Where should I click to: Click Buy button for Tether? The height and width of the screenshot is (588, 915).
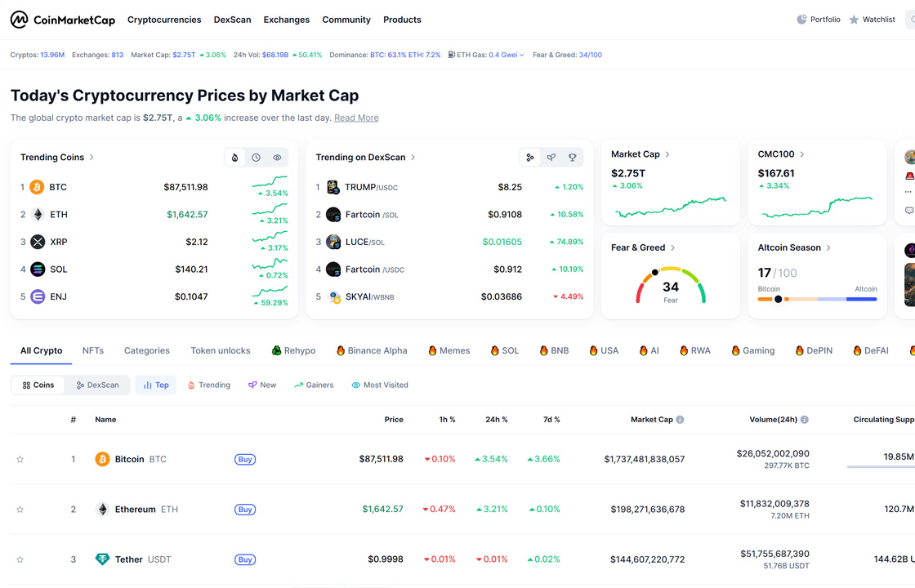(x=245, y=560)
